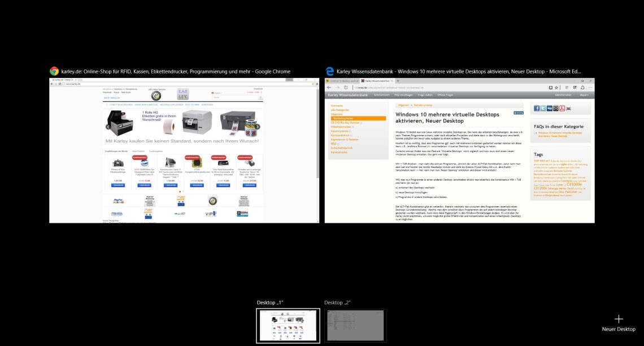The width and height of the screenshot is (644, 346).
Task: Click the favorites star icon in the Edge window
Action: 556,88
